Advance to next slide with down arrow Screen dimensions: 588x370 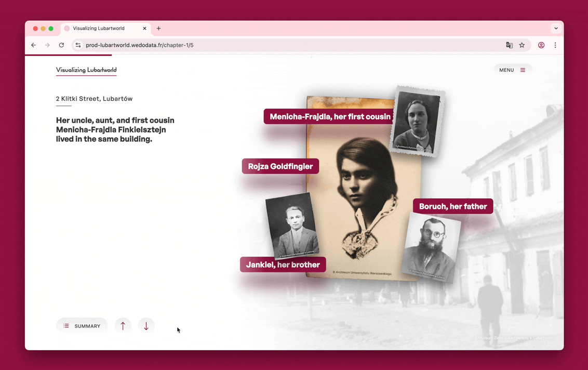[146, 326]
